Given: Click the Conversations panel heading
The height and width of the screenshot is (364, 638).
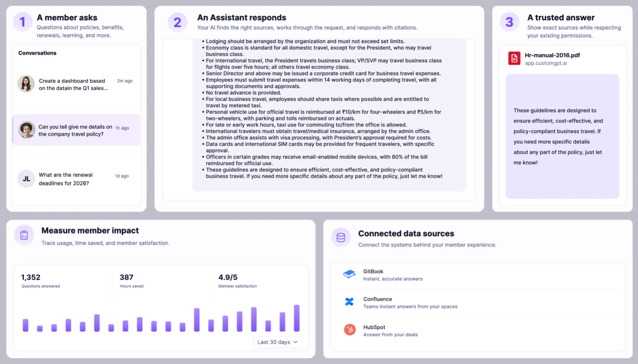Looking at the screenshot, I should tap(37, 53).
